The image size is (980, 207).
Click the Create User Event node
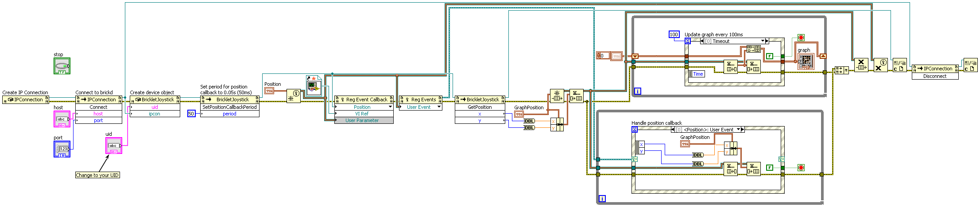coord(293,96)
